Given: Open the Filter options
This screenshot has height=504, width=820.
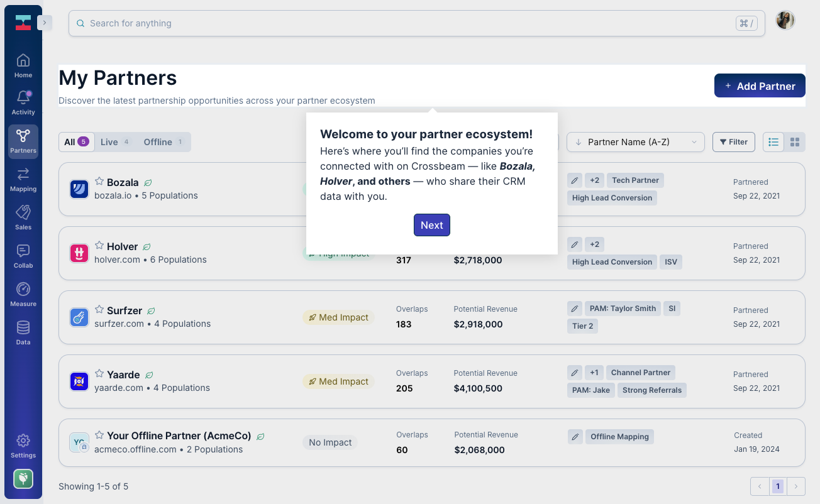Looking at the screenshot, I should click(733, 142).
